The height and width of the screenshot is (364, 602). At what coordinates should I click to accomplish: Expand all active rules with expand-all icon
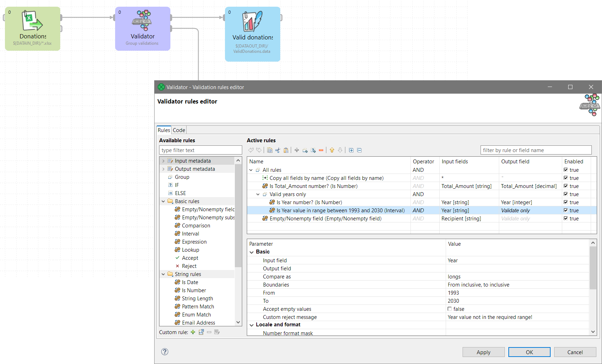(x=351, y=150)
